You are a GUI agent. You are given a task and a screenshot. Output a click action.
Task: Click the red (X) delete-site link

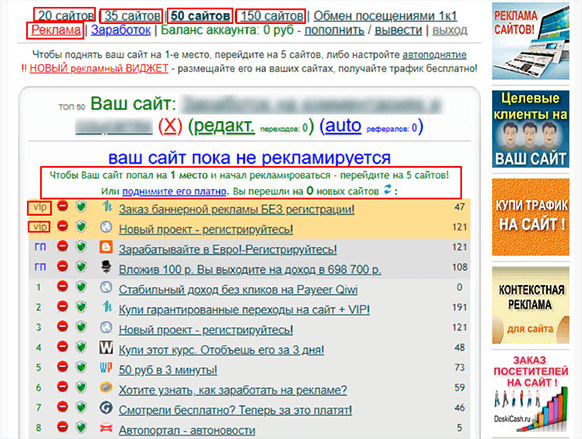170,126
